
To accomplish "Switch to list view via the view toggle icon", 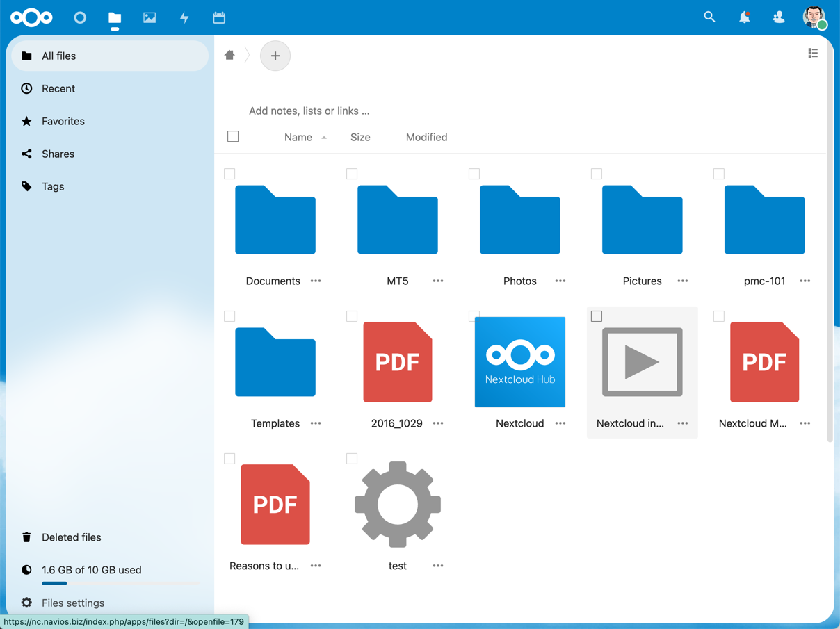I will coord(813,54).
